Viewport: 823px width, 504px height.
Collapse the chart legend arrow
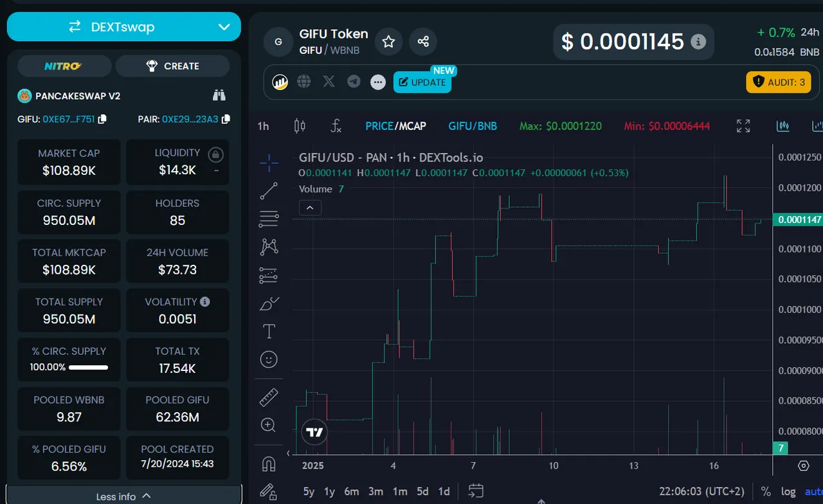[310, 208]
